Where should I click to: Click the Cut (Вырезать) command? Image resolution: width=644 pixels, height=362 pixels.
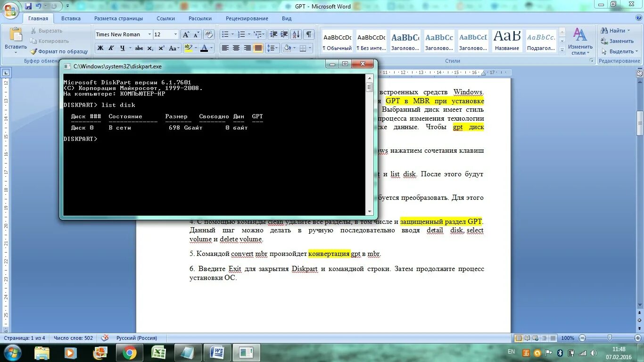point(46,31)
